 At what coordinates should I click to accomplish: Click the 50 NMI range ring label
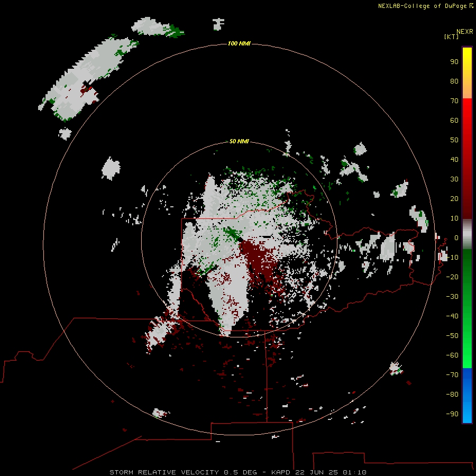click(x=239, y=141)
